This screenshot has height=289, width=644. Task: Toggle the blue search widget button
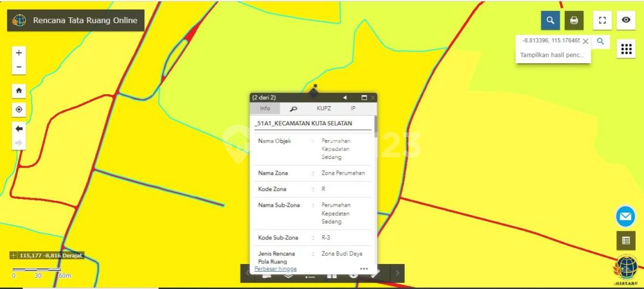[550, 20]
